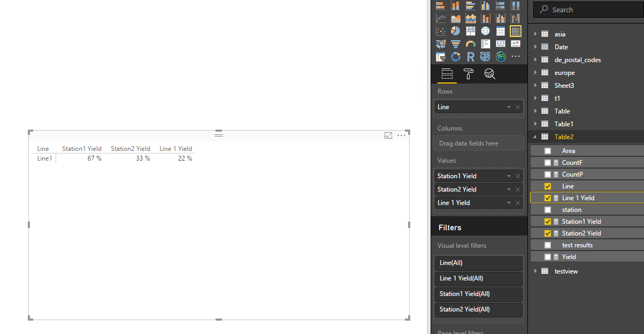The width and height of the screenshot is (644, 334).
Task: Select the KPI visualization
Action: click(x=516, y=44)
